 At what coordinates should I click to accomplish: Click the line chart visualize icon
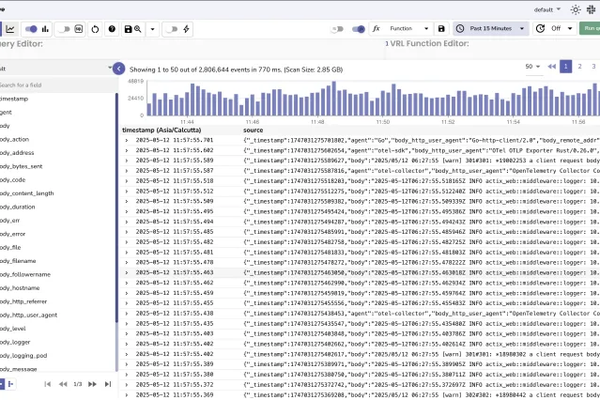click(10, 29)
